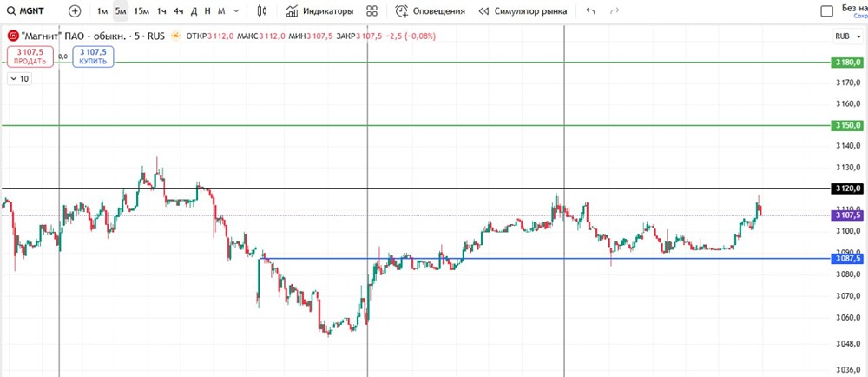
Task: Click ЗАКР close value in legend
Action: (369, 36)
